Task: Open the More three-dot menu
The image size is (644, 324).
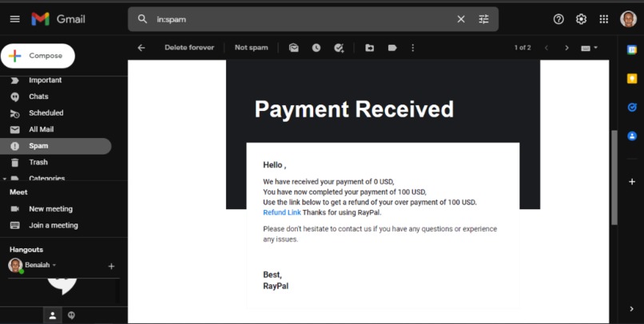Action: [x=413, y=48]
